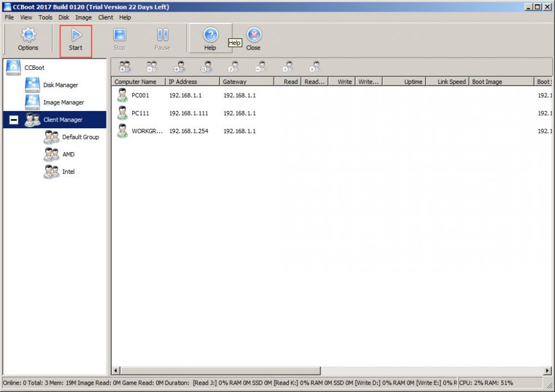Select Client Manager in the sidebar

pyautogui.click(x=63, y=119)
